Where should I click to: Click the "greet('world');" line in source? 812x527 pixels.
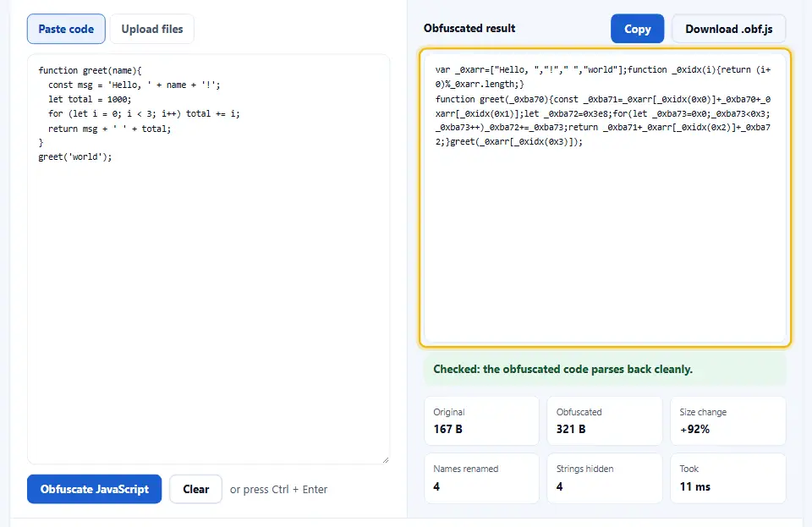pyautogui.click(x=75, y=156)
